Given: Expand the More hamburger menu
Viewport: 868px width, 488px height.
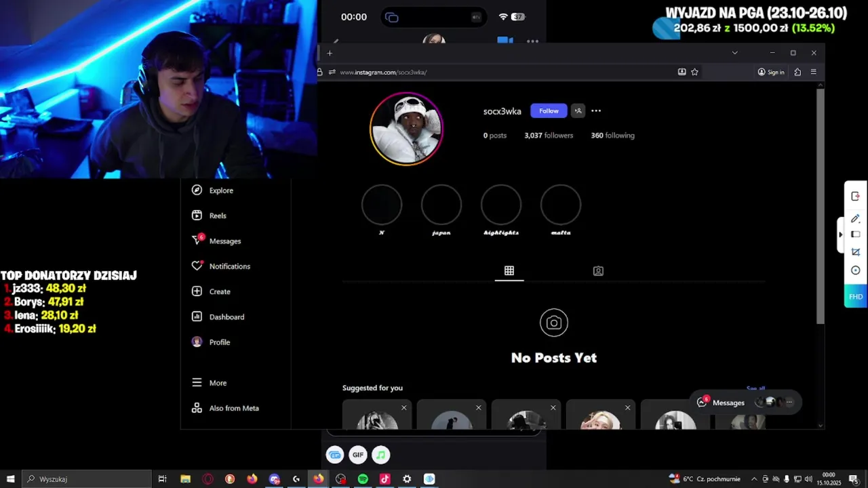Looking at the screenshot, I should (x=209, y=383).
